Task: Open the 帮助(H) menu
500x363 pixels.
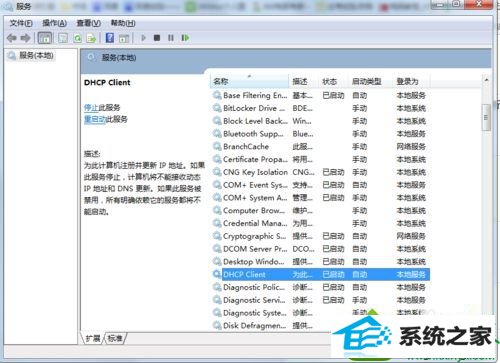Action: click(123, 23)
